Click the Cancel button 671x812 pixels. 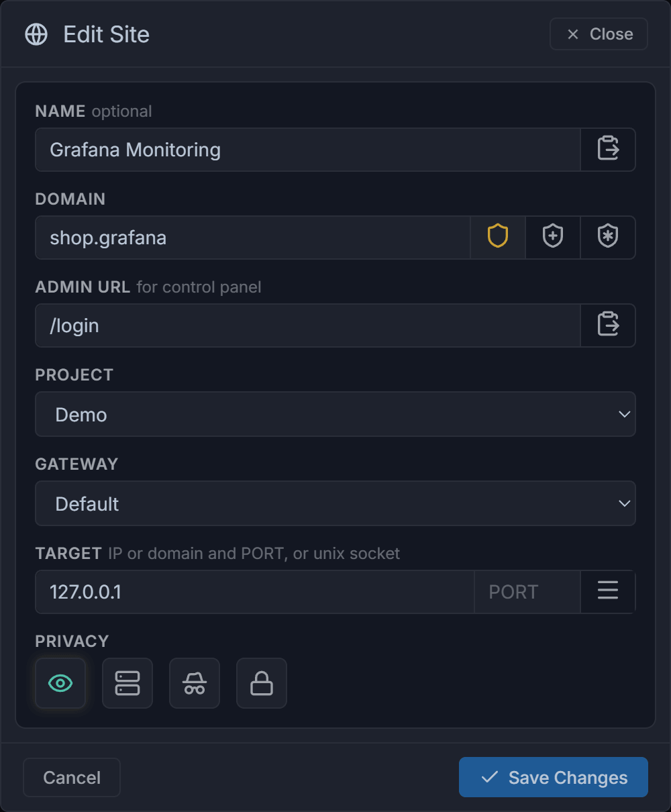pos(72,777)
